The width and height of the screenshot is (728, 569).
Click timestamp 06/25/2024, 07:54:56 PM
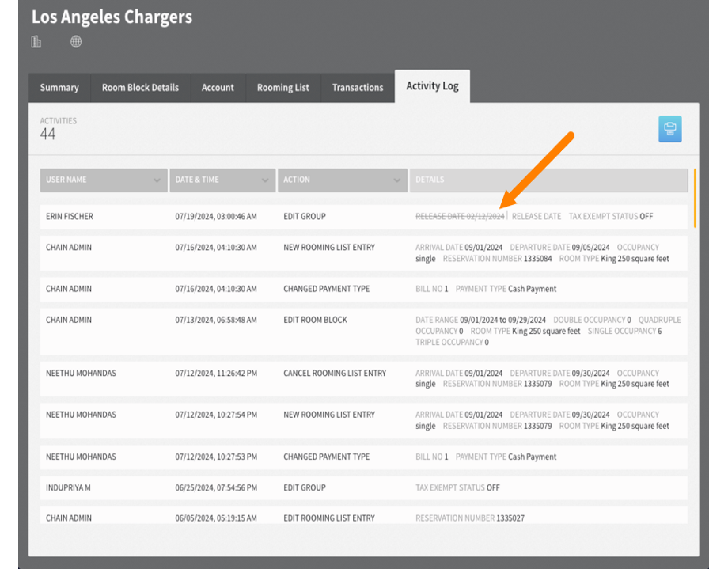pyautogui.click(x=216, y=487)
